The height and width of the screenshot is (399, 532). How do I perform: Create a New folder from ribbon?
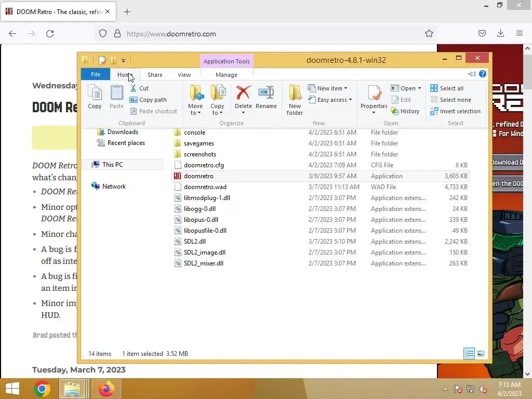295,100
